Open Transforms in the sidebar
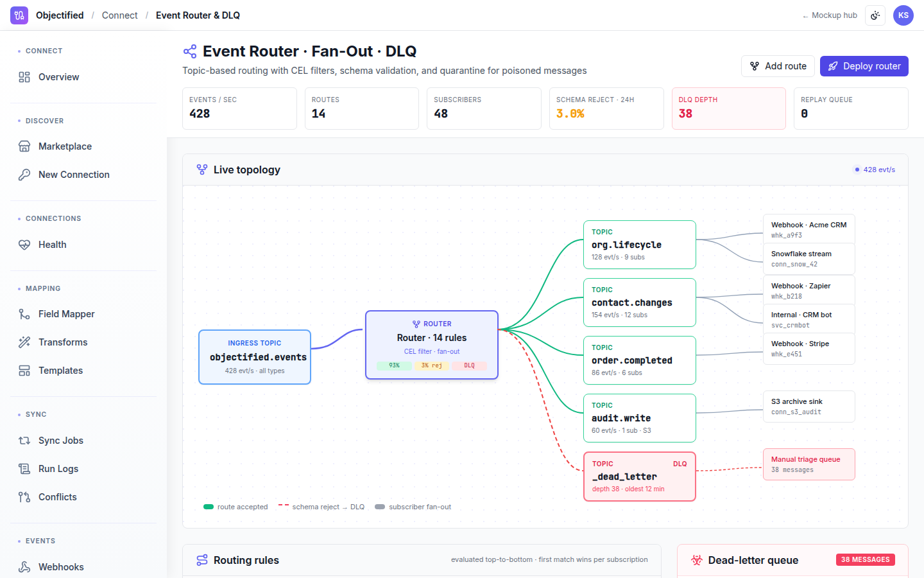 click(83, 342)
